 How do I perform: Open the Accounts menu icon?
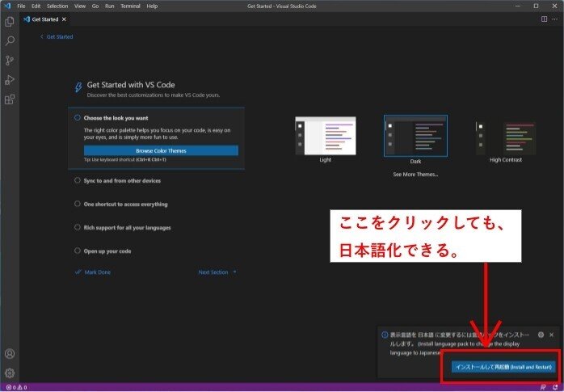(x=10, y=353)
